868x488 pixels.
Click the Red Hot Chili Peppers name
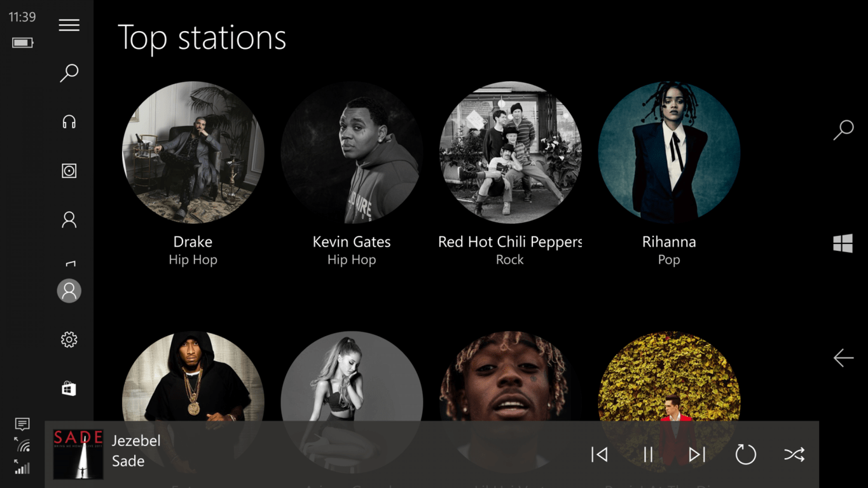510,242
